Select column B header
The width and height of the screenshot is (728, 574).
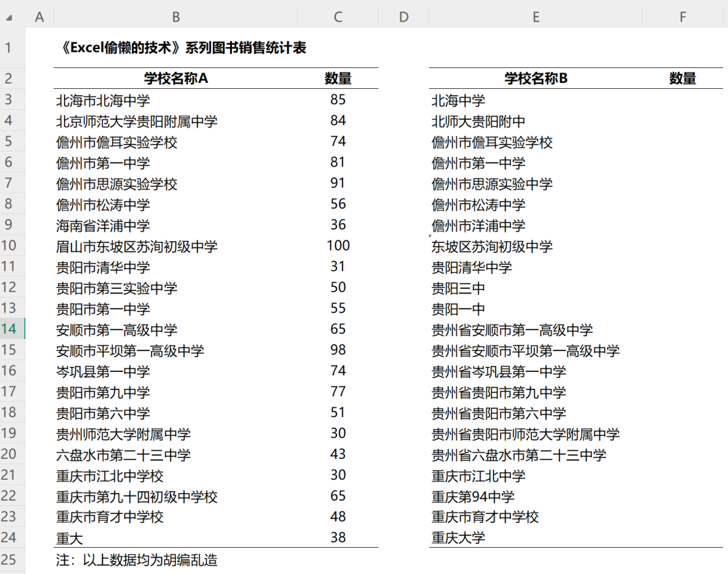(175, 16)
